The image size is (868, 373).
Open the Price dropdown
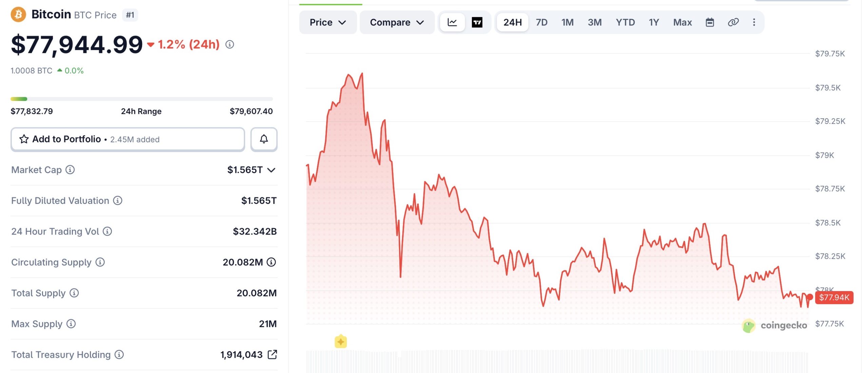click(x=328, y=22)
